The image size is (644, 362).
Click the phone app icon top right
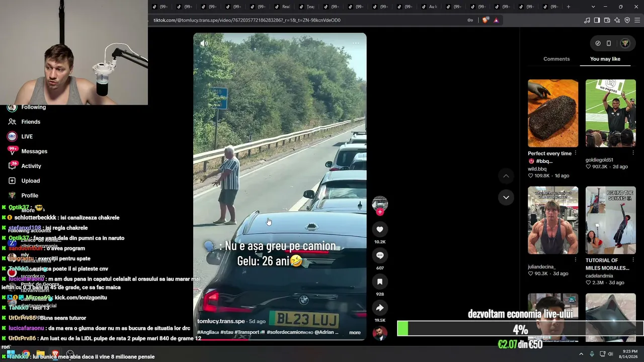(609, 43)
